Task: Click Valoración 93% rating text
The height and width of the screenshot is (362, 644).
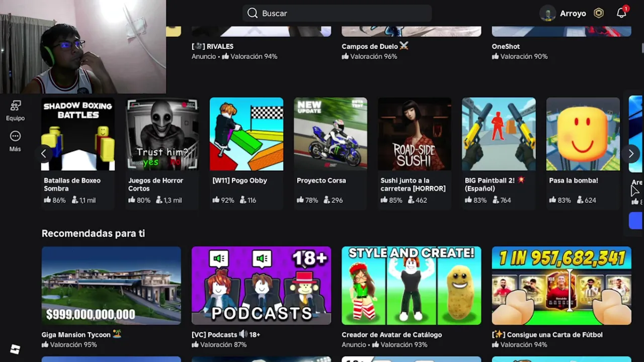Action: [x=404, y=344]
